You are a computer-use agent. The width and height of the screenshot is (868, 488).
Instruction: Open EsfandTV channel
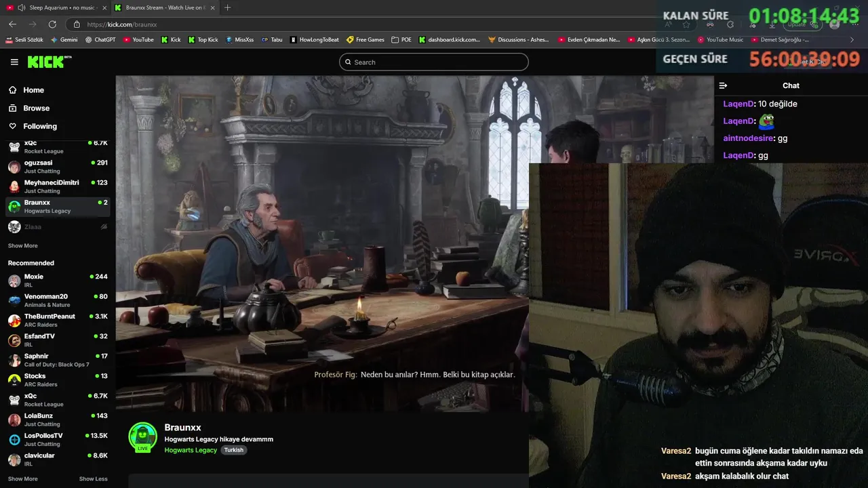pos(58,340)
